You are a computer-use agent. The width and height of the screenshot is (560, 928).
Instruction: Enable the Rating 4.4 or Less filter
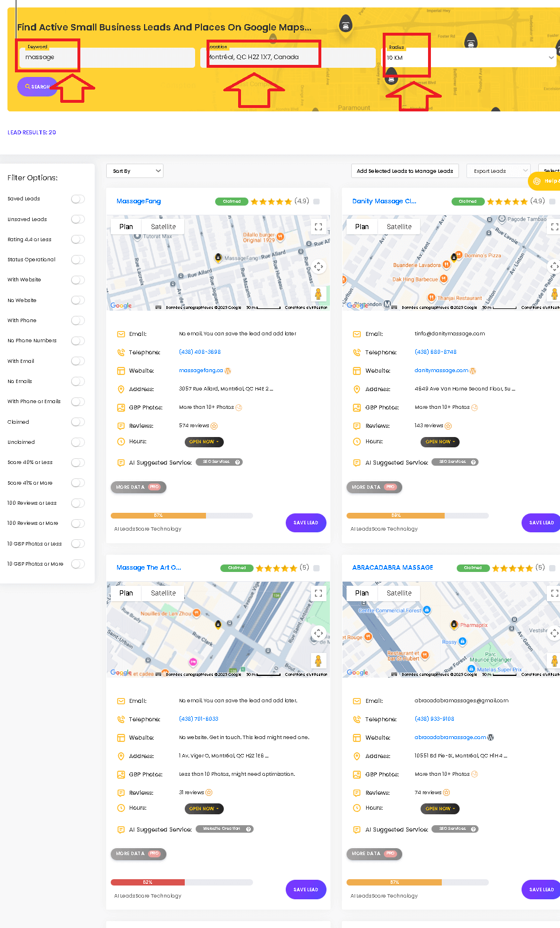click(x=78, y=239)
